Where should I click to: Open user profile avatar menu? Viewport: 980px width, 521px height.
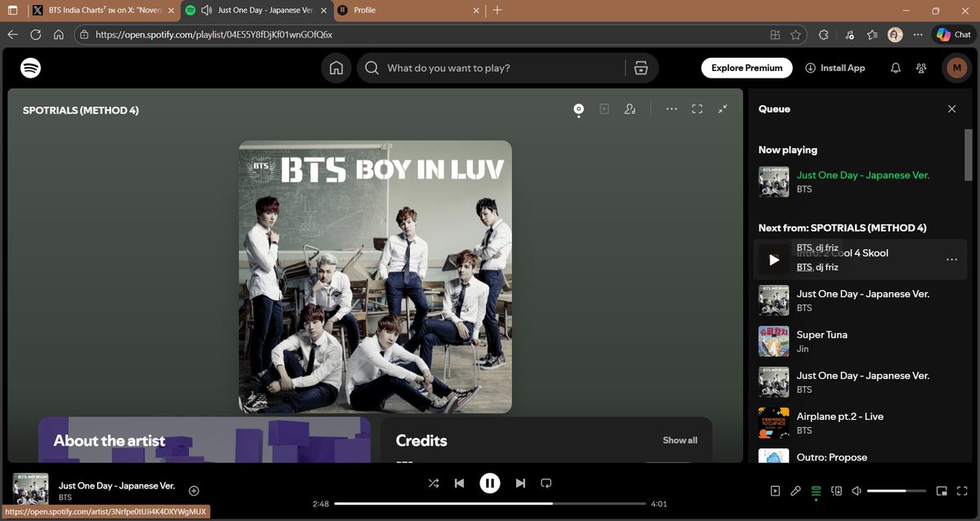(x=956, y=68)
